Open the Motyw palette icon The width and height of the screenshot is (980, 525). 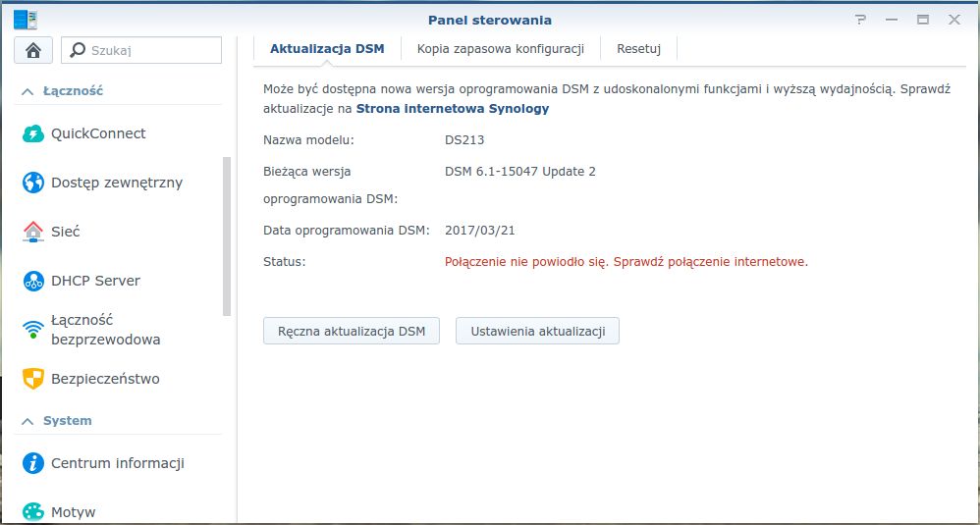pos(33,512)
